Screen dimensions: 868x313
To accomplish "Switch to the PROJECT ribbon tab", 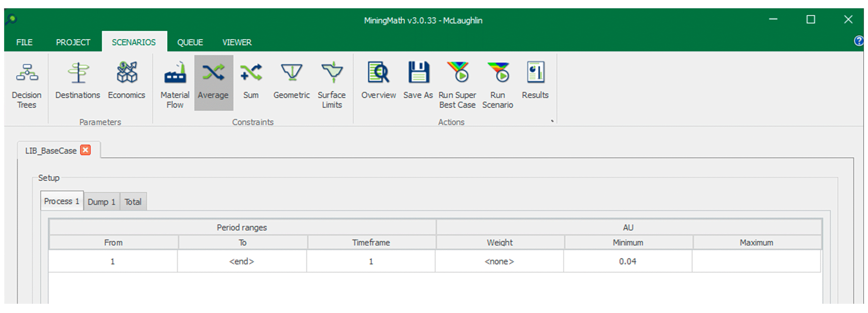I will pyautogui.click(x=73, y=42).
